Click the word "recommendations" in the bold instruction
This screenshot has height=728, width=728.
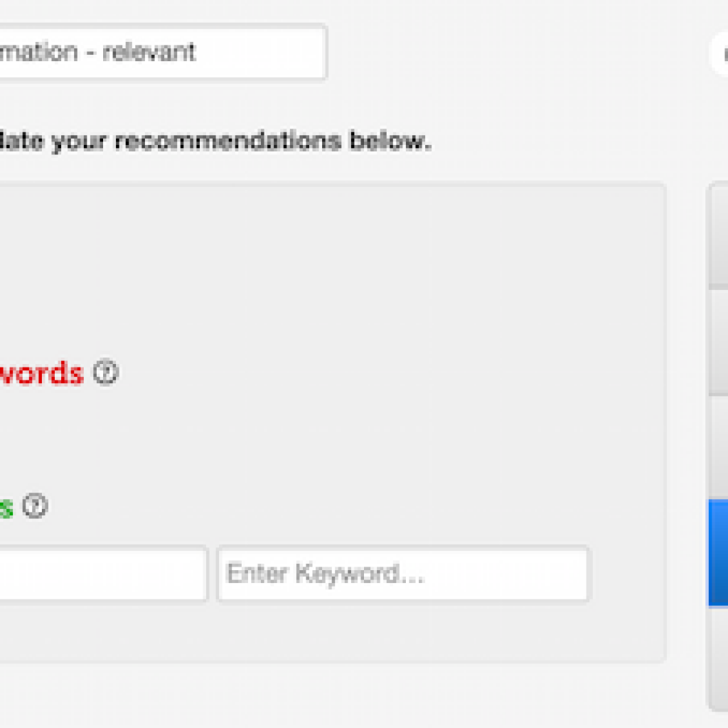pyautogui.click(x=227, y=141)
